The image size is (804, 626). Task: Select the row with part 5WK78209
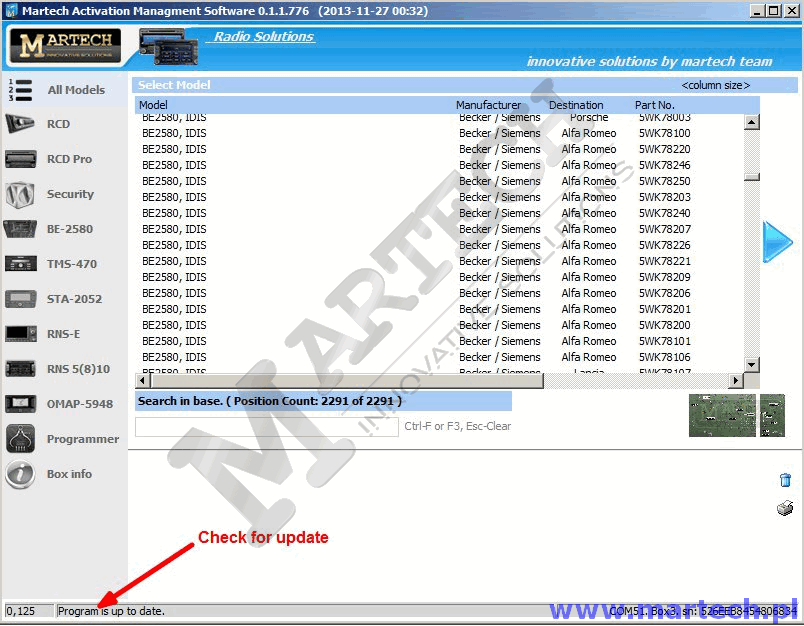[x=441, y=277]
